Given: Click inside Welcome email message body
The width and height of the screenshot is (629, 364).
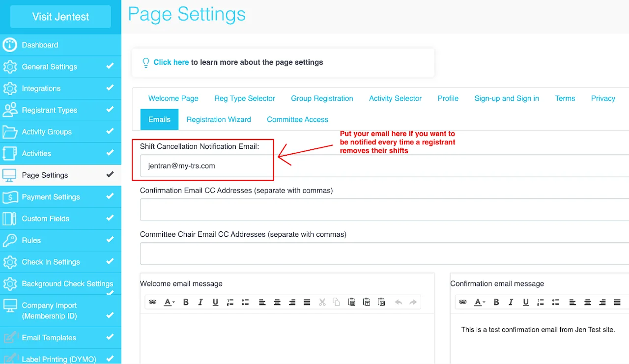Looking at the screenshot, I should point(287,339).
